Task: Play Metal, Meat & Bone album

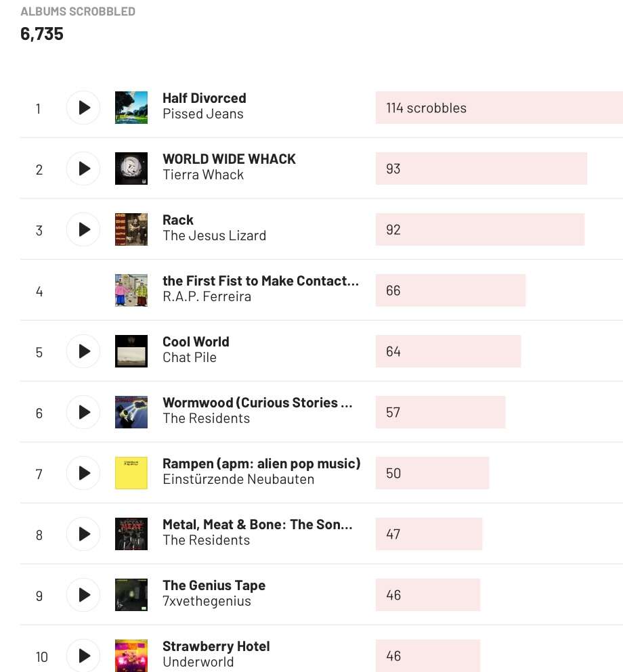Action: (x=83, y=534)
